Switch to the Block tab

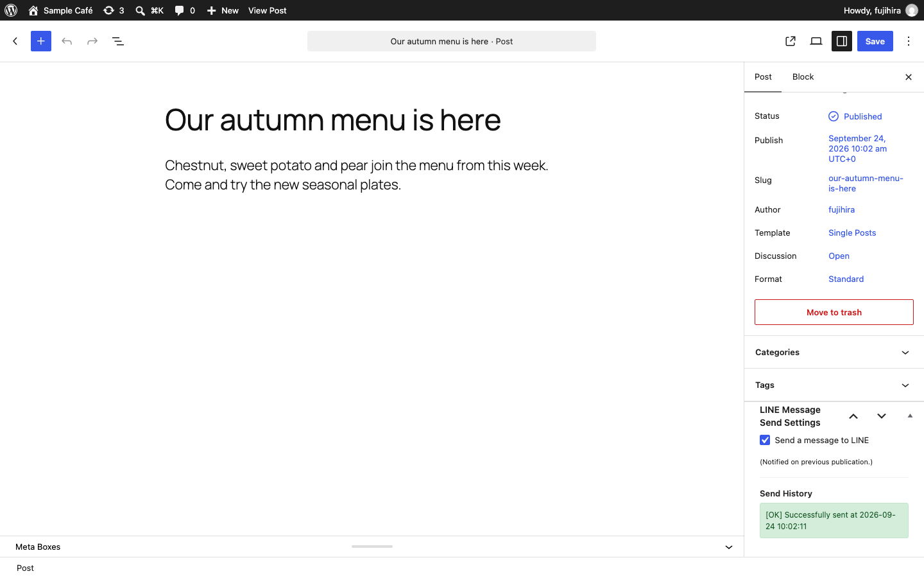pos(803,77)
